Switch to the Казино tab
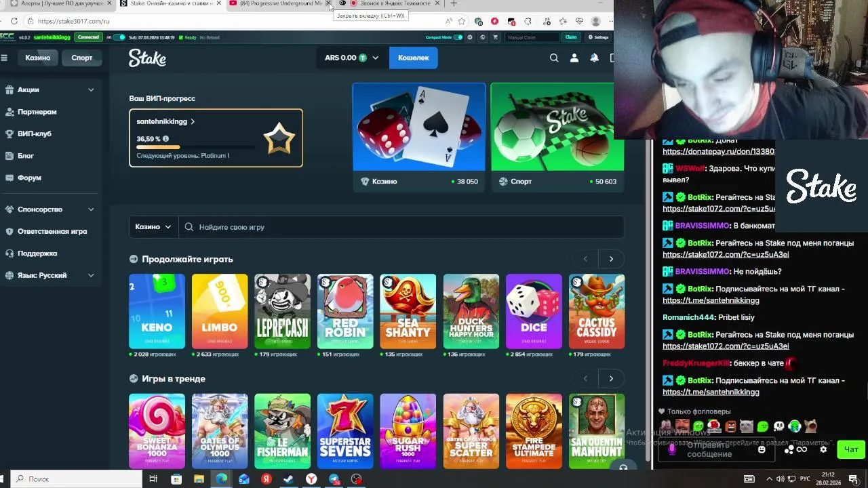 [x=38, y=58]
